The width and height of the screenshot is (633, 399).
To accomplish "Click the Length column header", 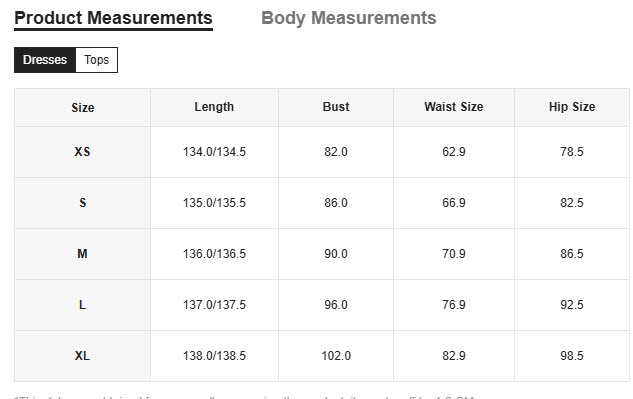I will [214, 107].
